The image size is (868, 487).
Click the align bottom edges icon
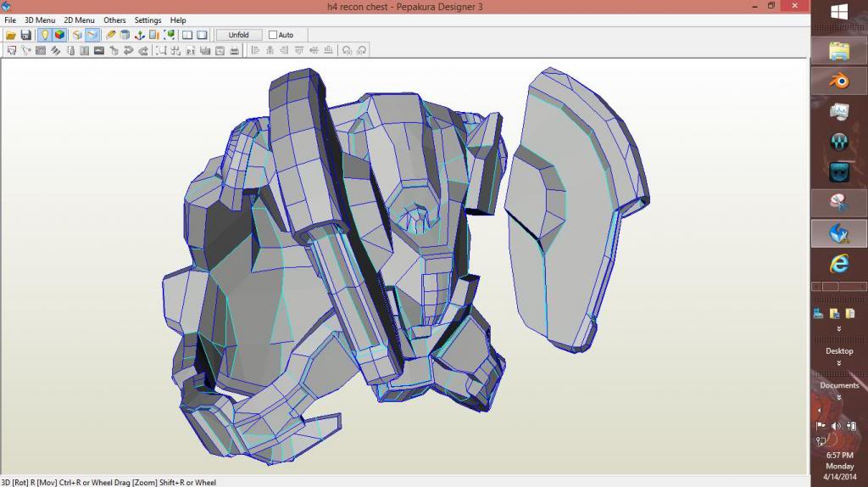coord(328,50)
